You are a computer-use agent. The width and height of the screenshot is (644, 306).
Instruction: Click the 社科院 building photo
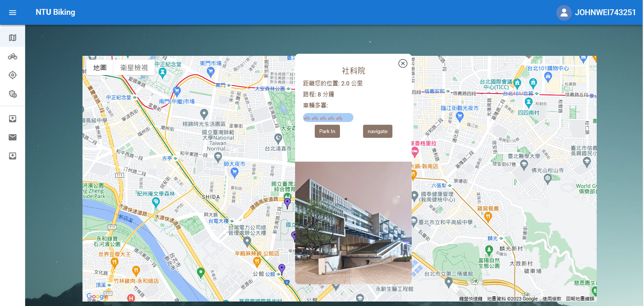353,223
